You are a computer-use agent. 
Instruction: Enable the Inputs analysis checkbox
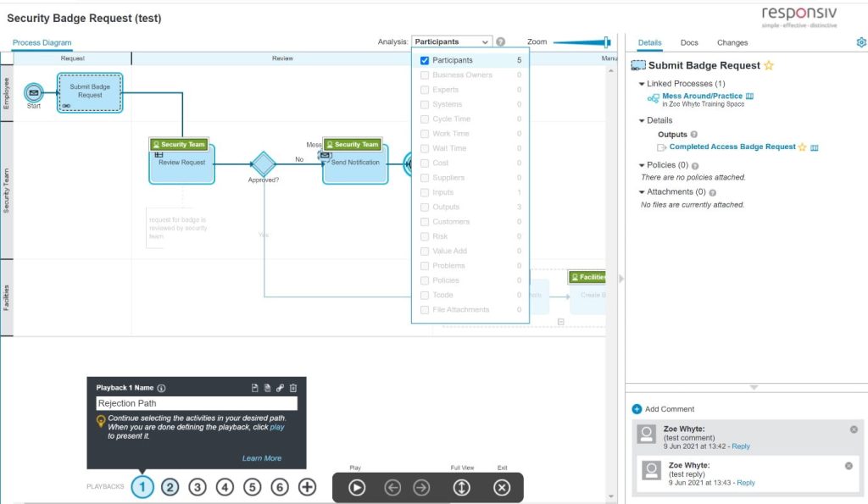click(425, 192)
